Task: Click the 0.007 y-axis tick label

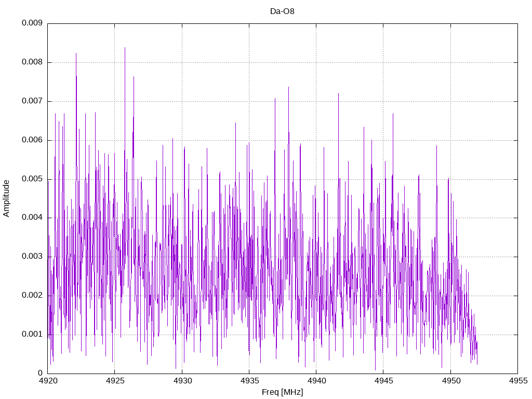Action: [32, 101]
